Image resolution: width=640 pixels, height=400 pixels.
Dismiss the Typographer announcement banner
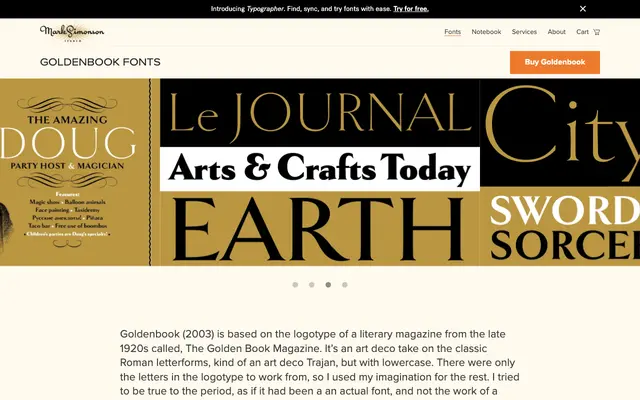583,9
